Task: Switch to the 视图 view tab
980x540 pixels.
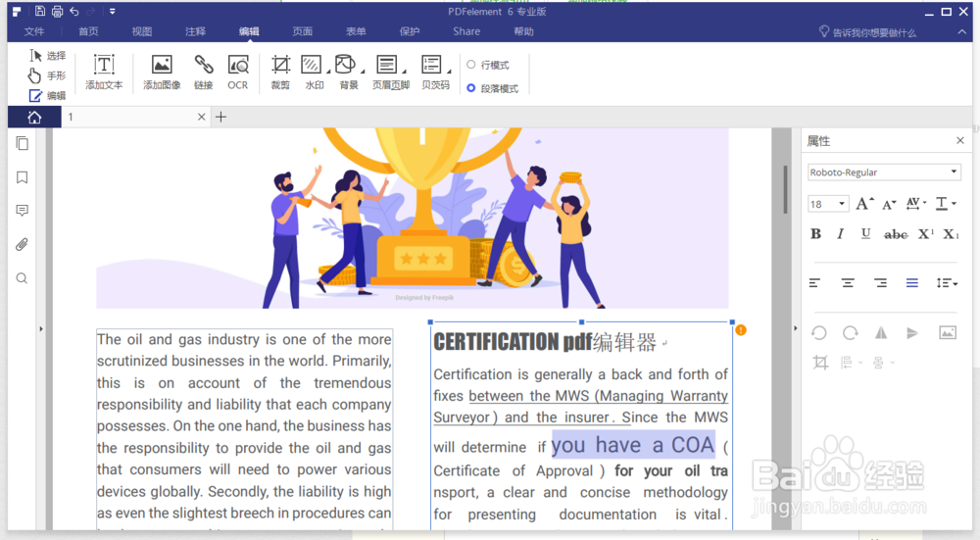Action: click(142, 31)
